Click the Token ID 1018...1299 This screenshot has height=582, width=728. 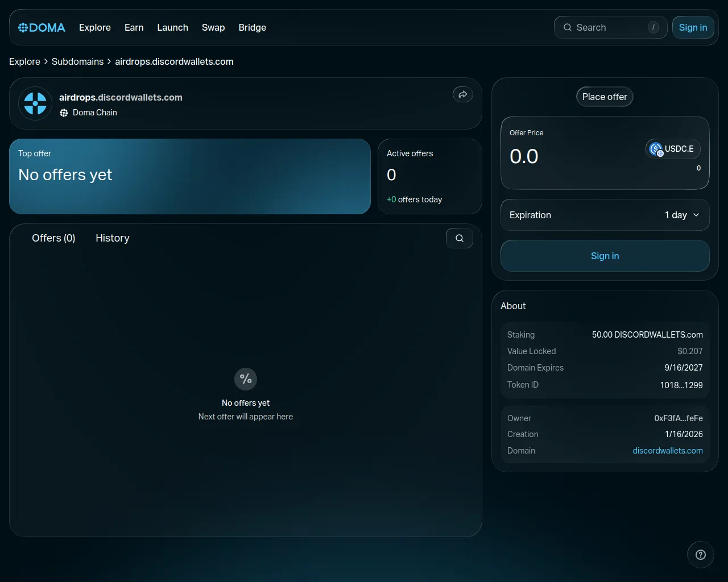click(681, 385)
